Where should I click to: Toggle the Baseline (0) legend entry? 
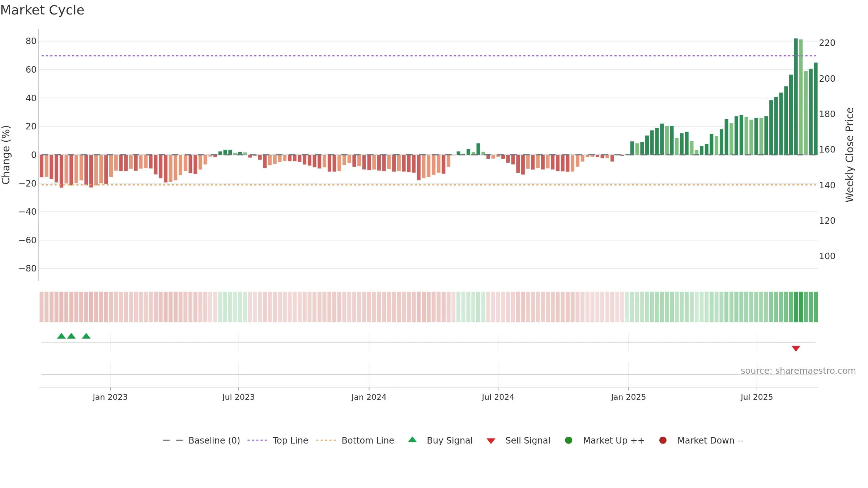pos(201,440)
